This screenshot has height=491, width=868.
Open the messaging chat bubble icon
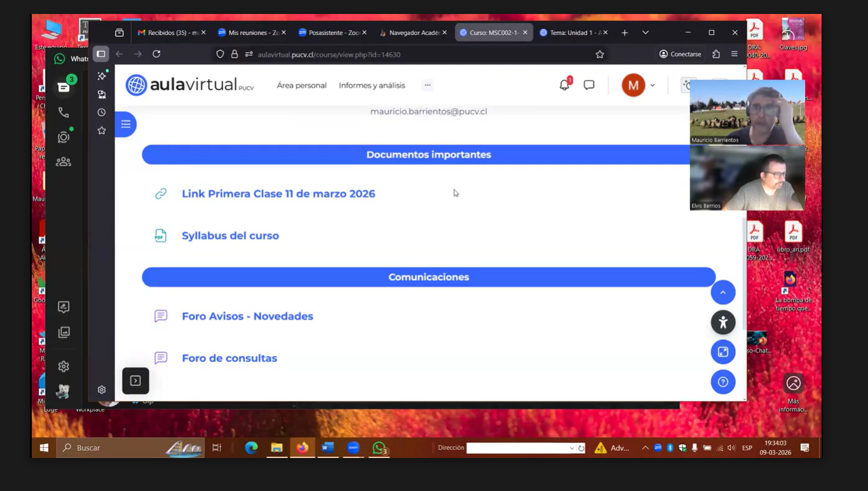pos(589,85)
